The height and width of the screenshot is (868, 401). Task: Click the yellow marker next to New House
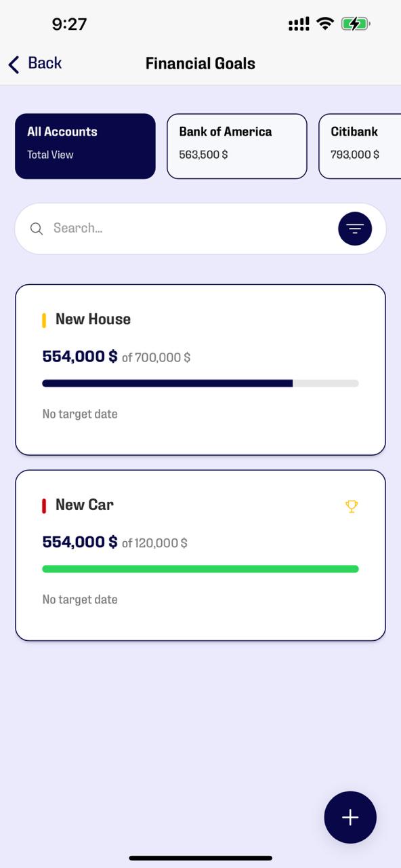click(44, 319)
